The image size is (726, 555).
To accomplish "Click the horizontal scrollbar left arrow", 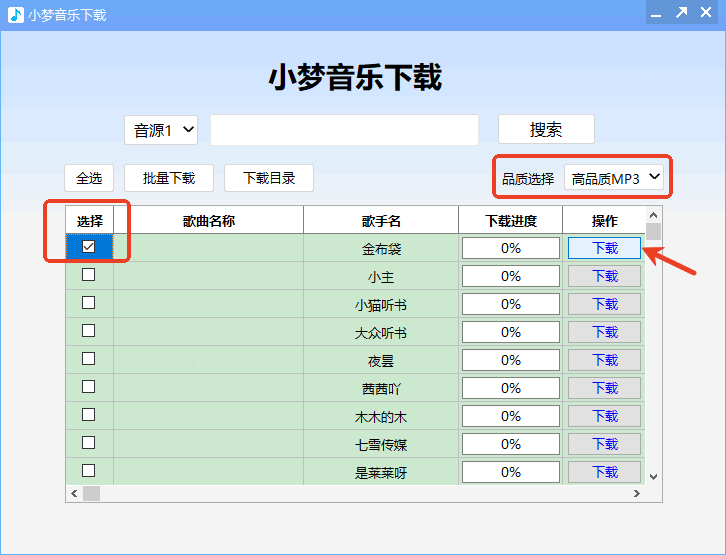I will [74, 493].
